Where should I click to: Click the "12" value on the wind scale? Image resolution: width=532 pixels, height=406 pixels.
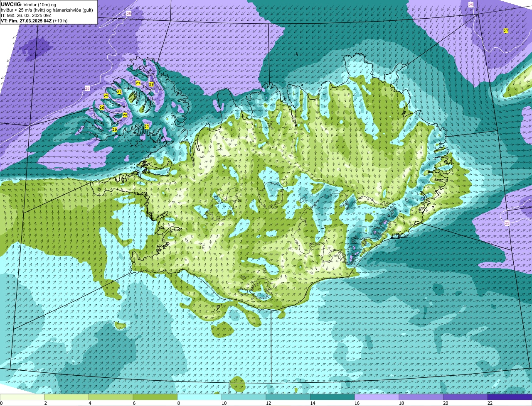coord(268,403)
